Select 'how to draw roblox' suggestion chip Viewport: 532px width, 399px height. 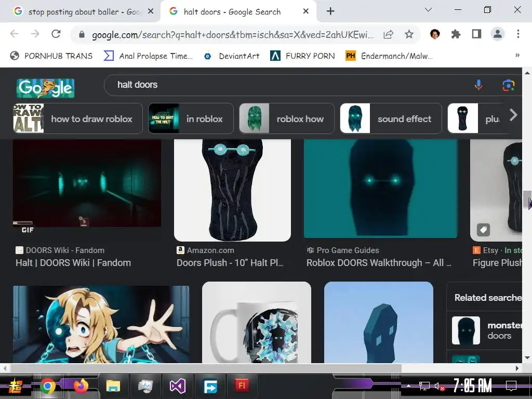[78, 118]
